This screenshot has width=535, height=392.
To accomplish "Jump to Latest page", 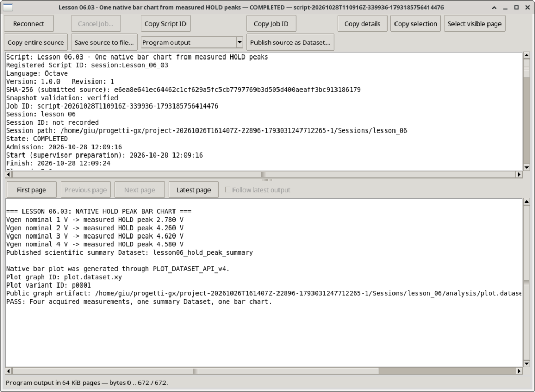I will pos(193,190).
